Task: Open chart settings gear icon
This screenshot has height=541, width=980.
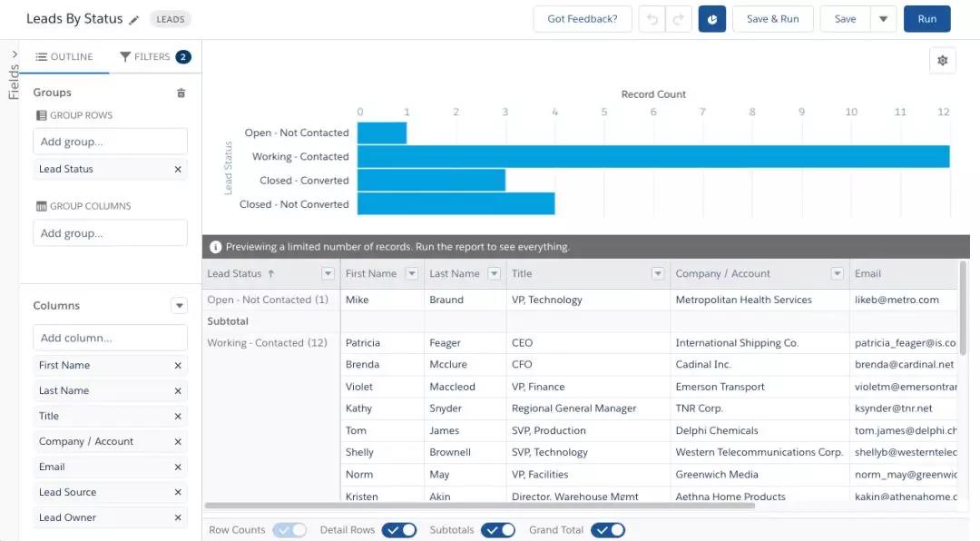Action: (x=942, y=61)
